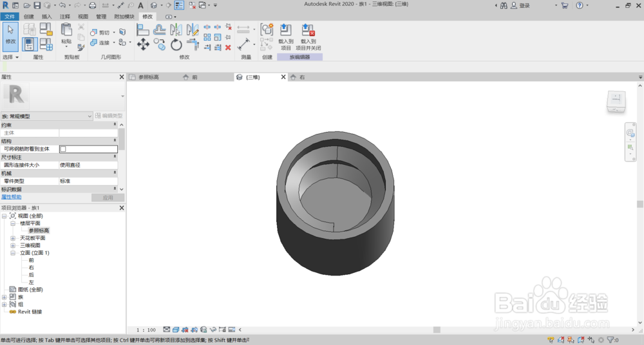This screenshot has height=345, width=644.
Task: Toggle Select Underlay Elements in status bar
Action: pyautogui.click(x=561, y=340)
